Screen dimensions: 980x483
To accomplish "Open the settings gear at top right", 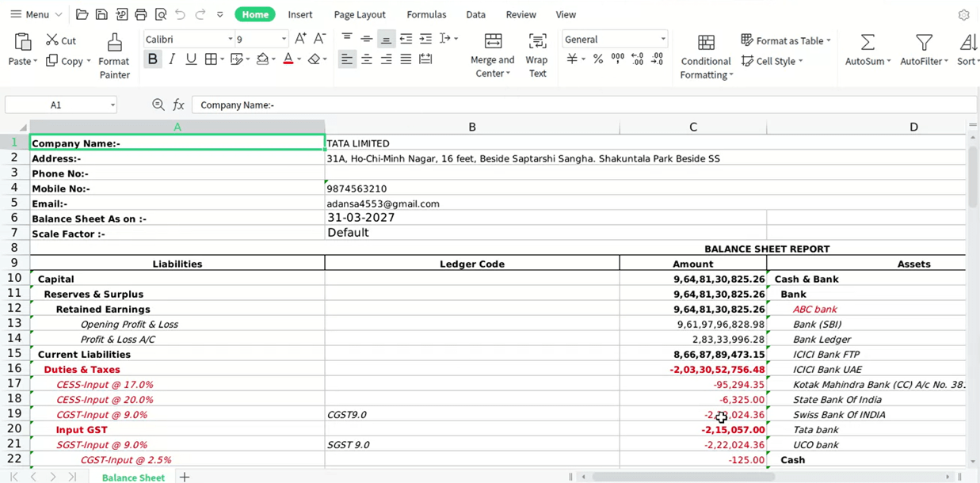I will pos(963,14).
